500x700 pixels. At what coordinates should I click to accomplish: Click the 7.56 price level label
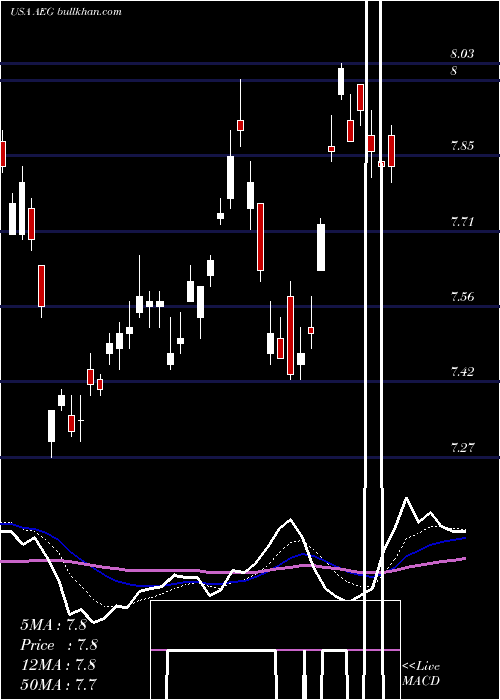[463, 296]
